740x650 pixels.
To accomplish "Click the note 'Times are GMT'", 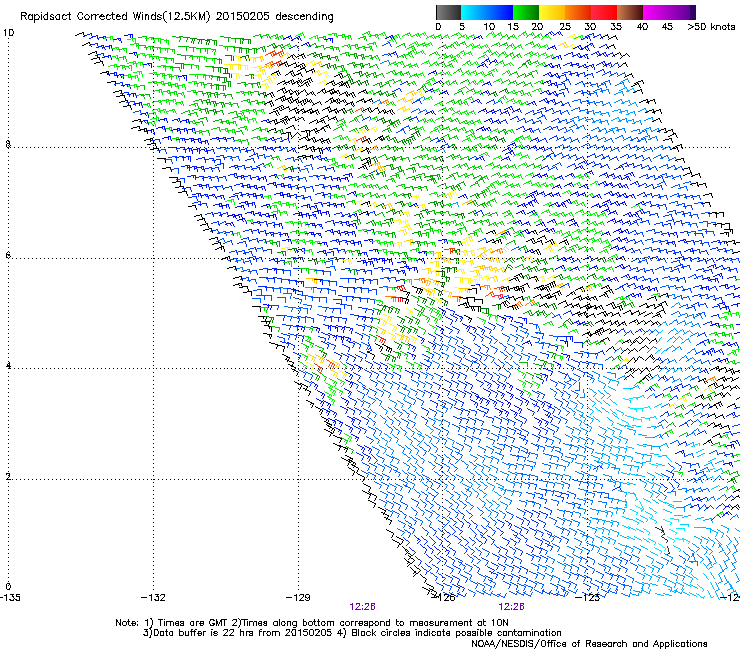I will (x=193, y=623).
